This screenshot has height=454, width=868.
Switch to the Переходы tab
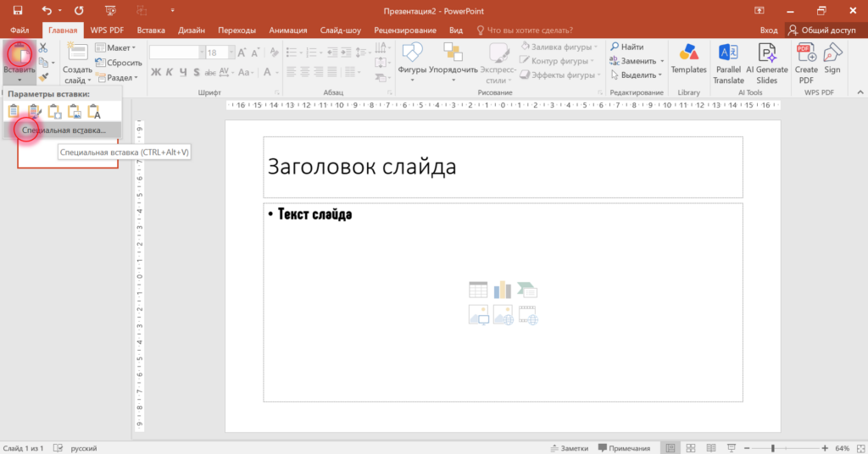[237, 30]
